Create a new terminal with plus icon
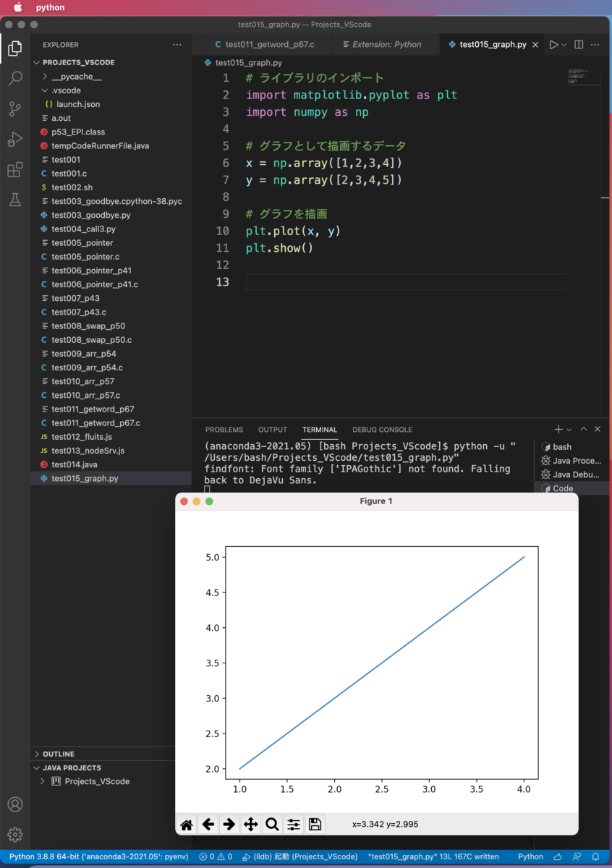 [x=558, y=430]
